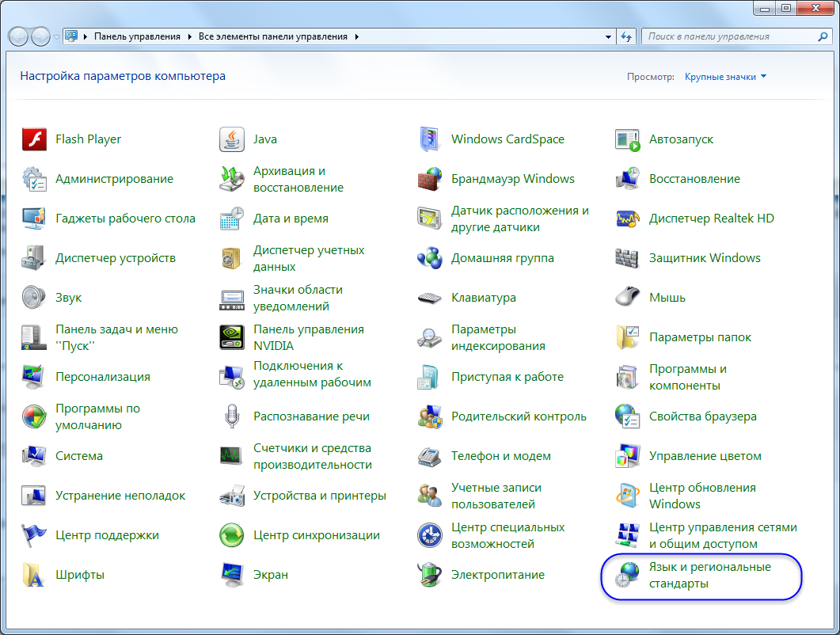Open Центр обновления Windows link

pyautogui.click(x=702, y=496)
